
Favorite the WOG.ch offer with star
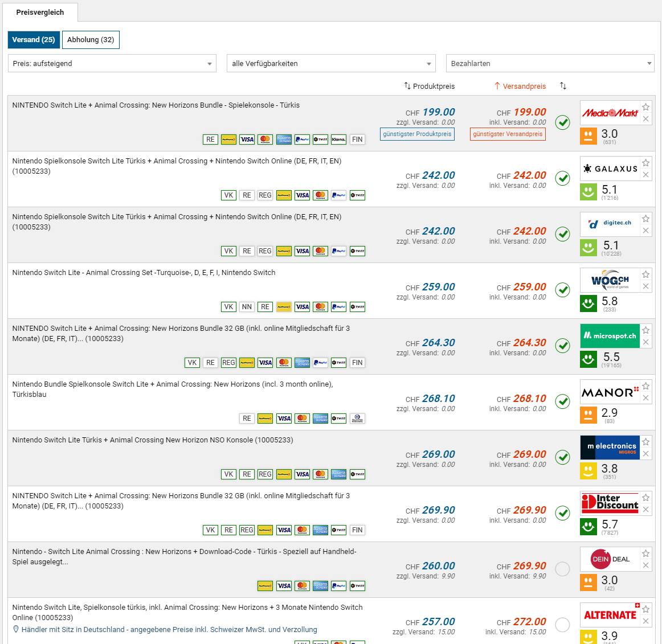[x=645, y=274]
